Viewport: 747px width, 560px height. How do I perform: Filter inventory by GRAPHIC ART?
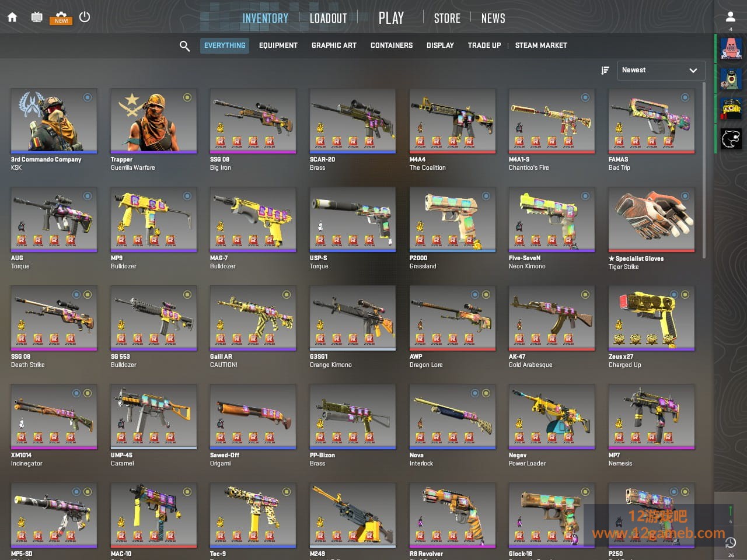[334, 45]
